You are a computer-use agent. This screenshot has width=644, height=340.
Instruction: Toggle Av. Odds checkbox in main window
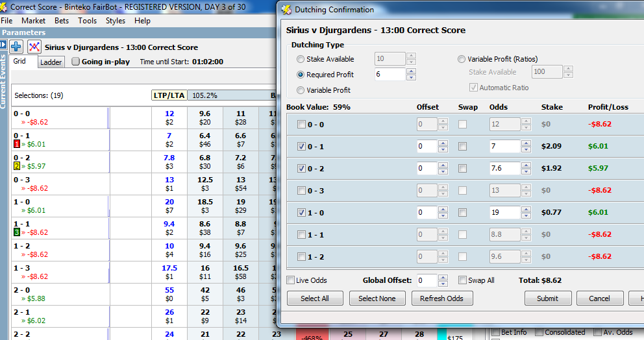click(x=598, y=332)
